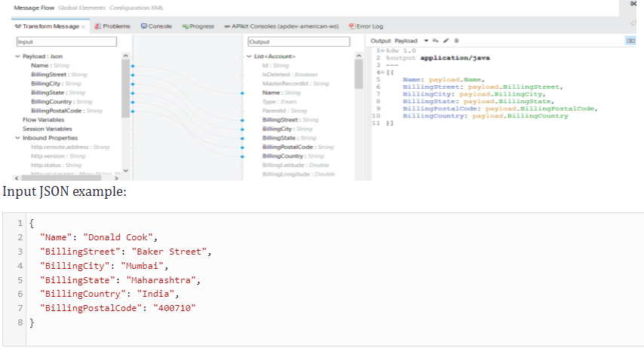
Task: Collapse the List<Account> output node
Action: 250,56
